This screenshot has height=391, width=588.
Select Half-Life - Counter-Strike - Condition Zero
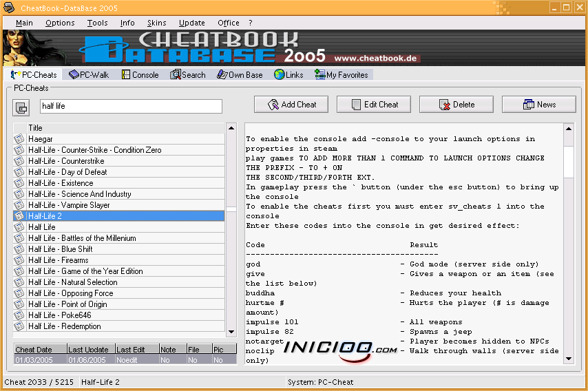pos(125,150)
